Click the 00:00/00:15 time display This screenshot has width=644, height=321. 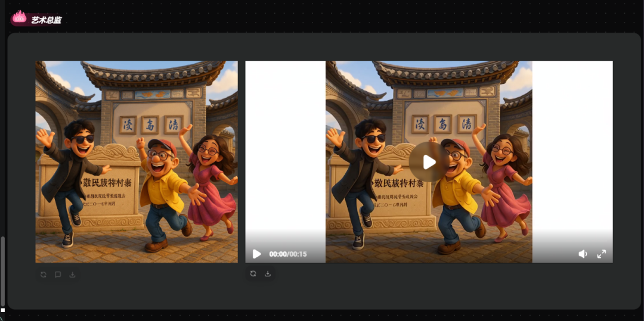(x=288, y=254)
